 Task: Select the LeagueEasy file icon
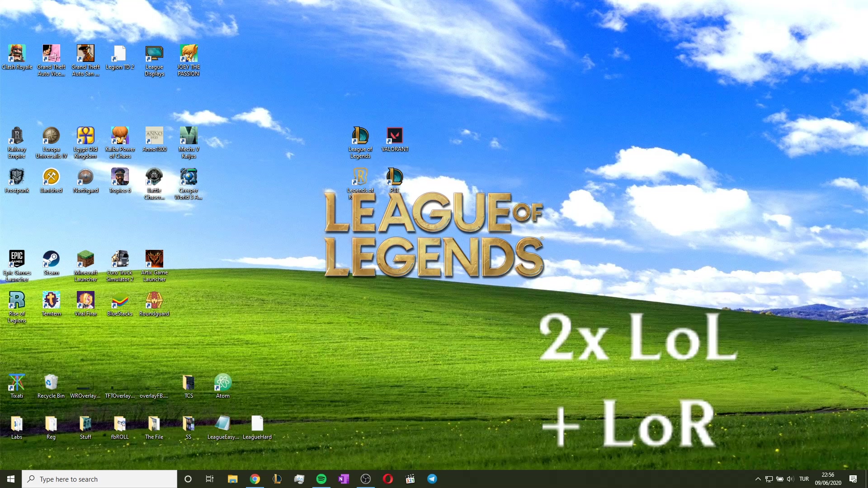(x=223, y=427)
